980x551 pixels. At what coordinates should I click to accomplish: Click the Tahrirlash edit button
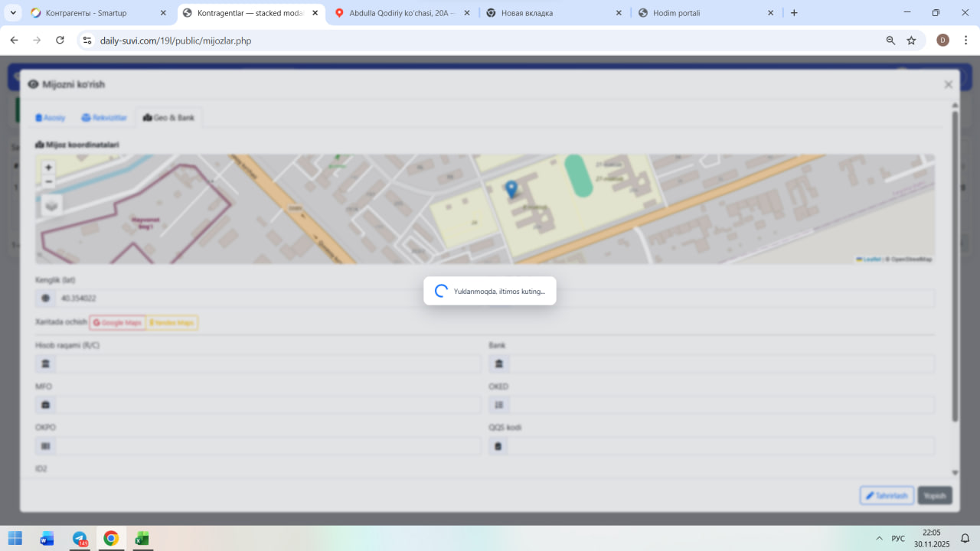tap(887, 496)
